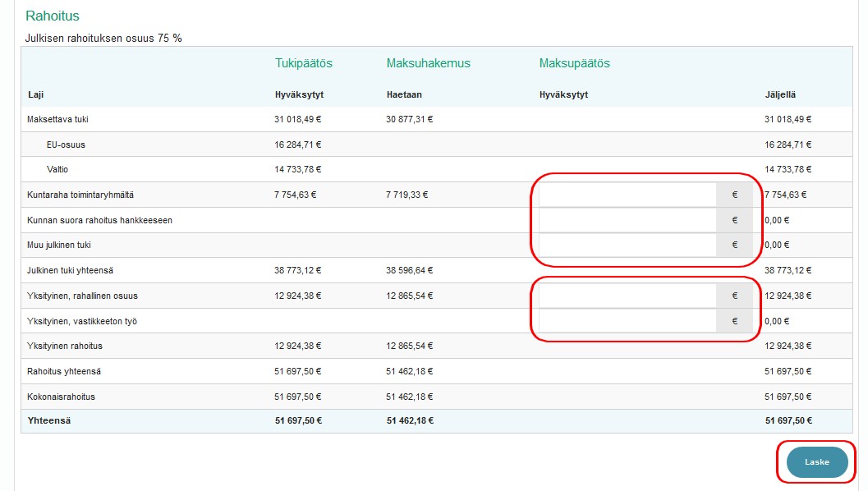Image resolution: width=868 pixels, height=491 pixels.
Task: Select Kuntaraha toimintaryhmältä row label
Action: point(80,195)
